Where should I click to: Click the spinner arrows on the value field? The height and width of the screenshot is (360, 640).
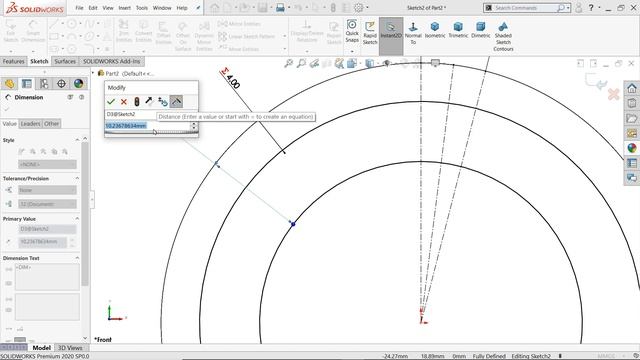[x=194, y=126]
